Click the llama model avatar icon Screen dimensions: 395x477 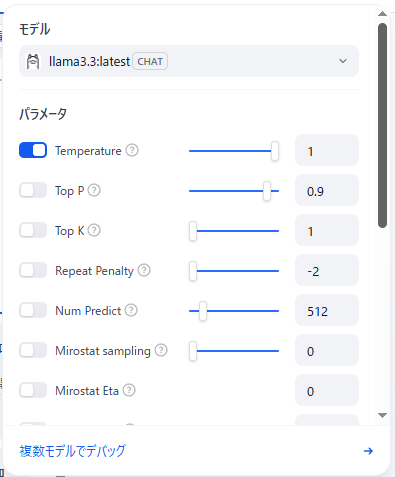pos(33,61)
